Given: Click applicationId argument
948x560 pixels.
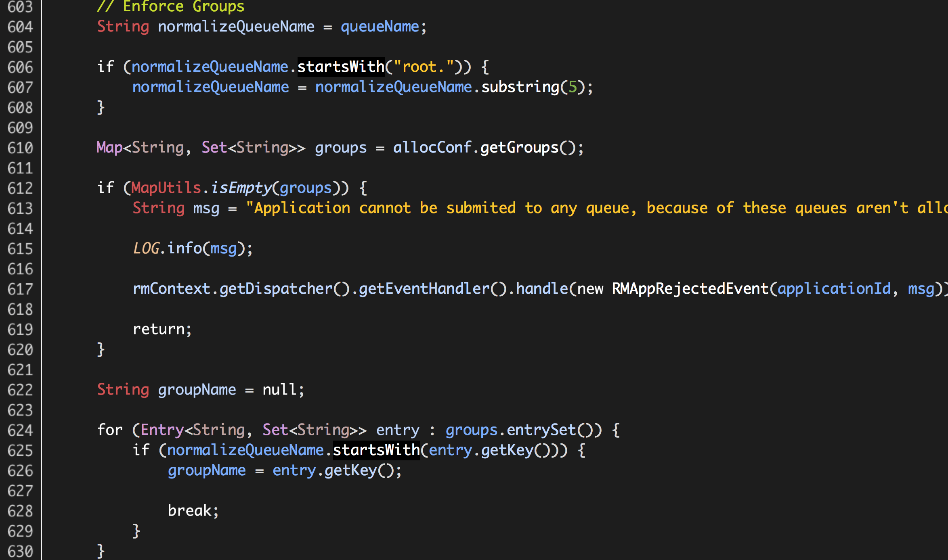Looking at the screenshot, I should tap(834, 289).
